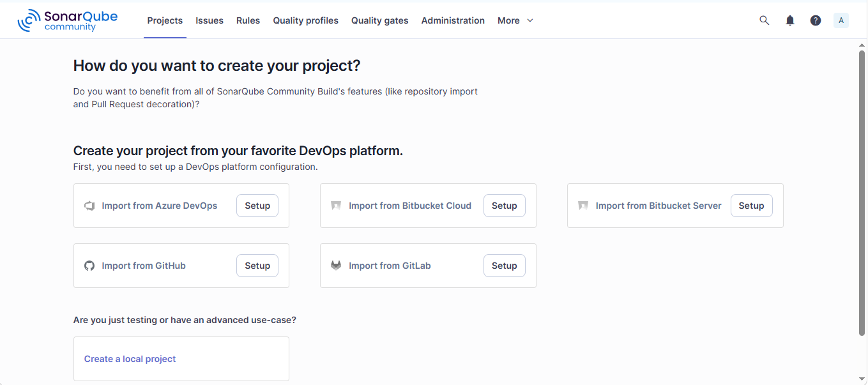
Task: Open the help question mark icon
Action: (x=816, y=20)
